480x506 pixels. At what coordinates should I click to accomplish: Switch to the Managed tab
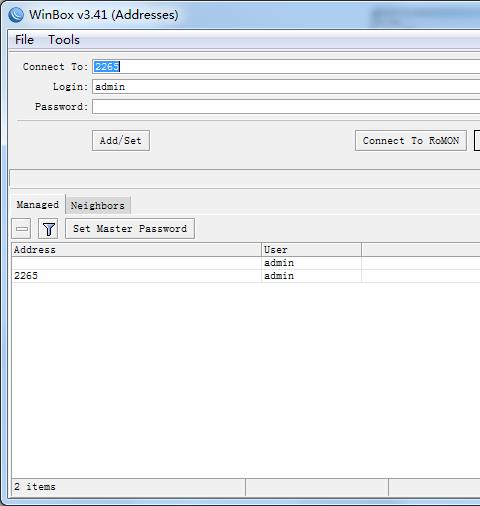(x=38, y=205)
